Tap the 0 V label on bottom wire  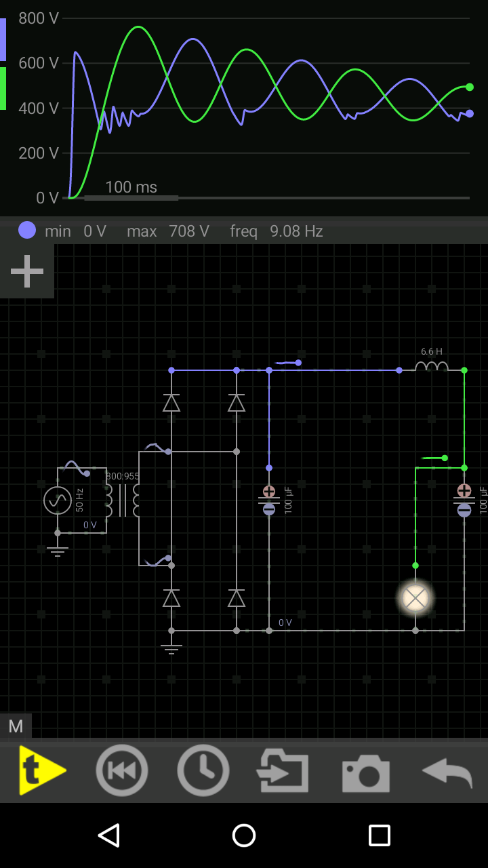pyautogui.click(x=285, y=623)
